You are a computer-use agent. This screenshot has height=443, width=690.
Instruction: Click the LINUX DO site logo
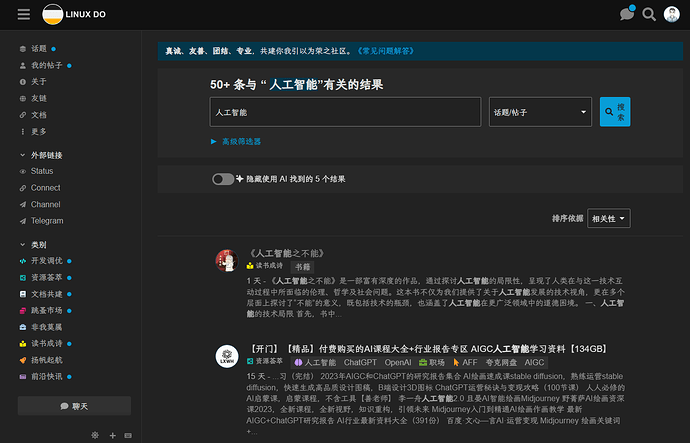74,15
